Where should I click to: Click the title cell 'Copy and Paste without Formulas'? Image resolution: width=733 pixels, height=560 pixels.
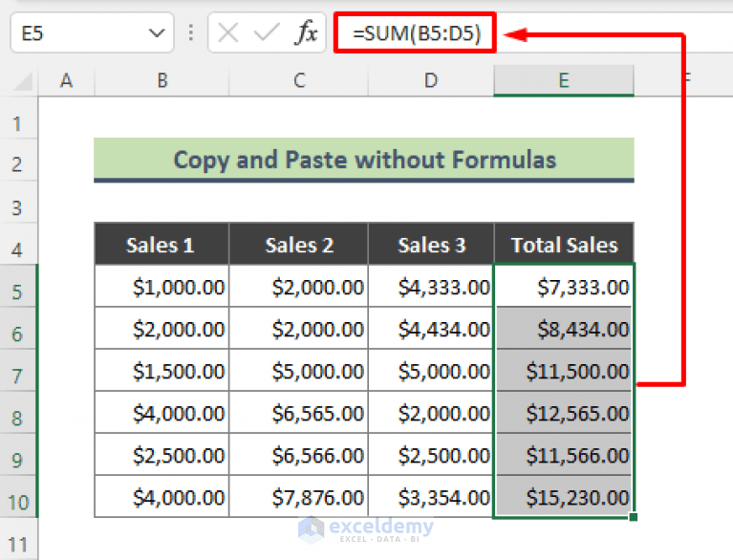tap(364, 160)
